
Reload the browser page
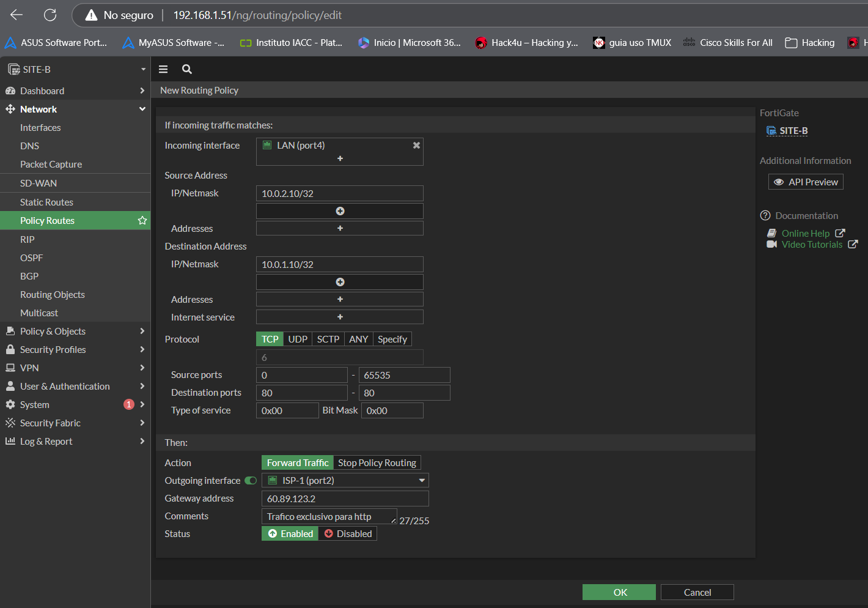pos(50,15)
